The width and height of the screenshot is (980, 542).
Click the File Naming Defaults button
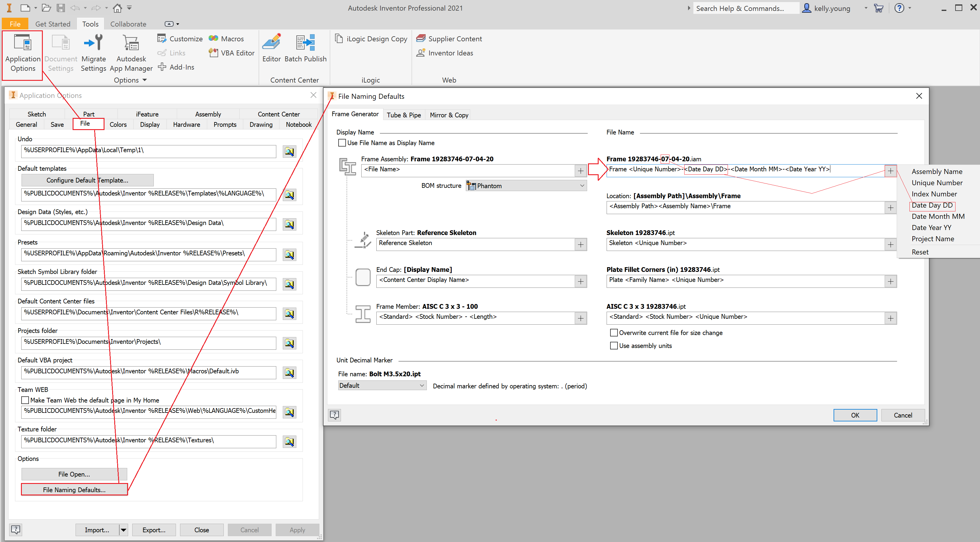click(x=74, y=490)
